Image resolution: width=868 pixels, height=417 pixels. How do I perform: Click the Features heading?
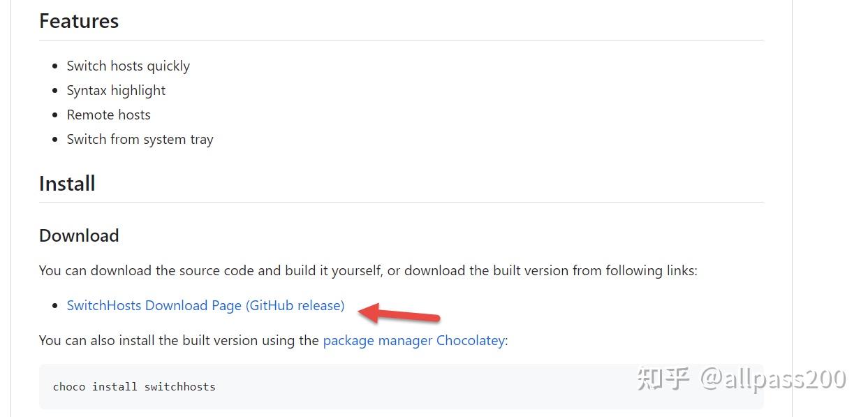79,21
